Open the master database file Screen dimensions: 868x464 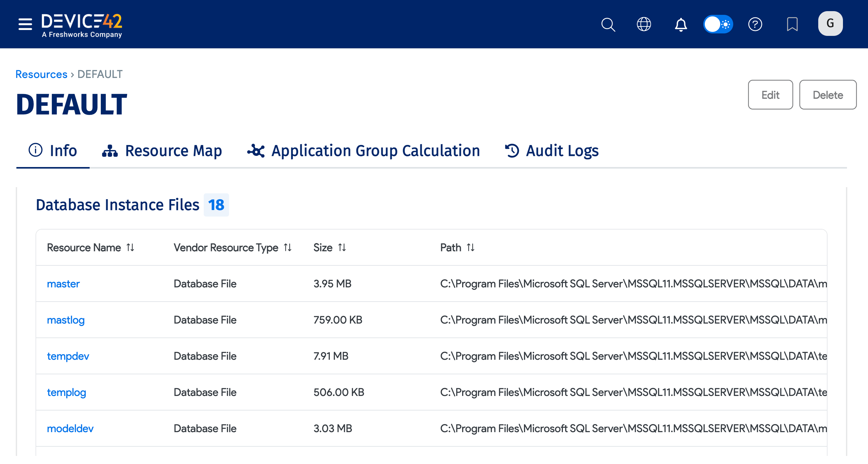coord(63,284)
